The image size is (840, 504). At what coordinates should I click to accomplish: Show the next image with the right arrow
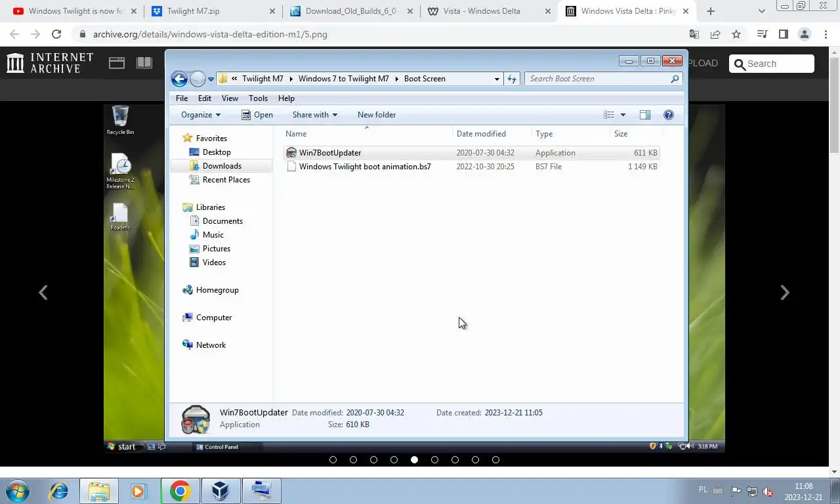784,293
